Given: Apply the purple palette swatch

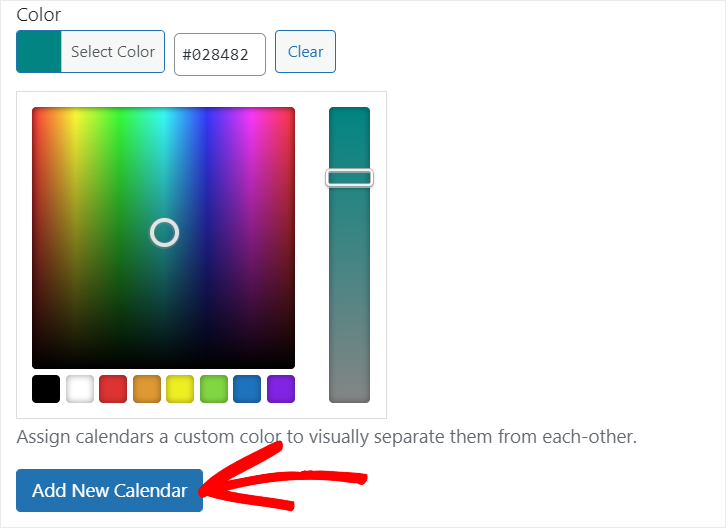Looking at the screenshot, I should (x=281, y=389).
